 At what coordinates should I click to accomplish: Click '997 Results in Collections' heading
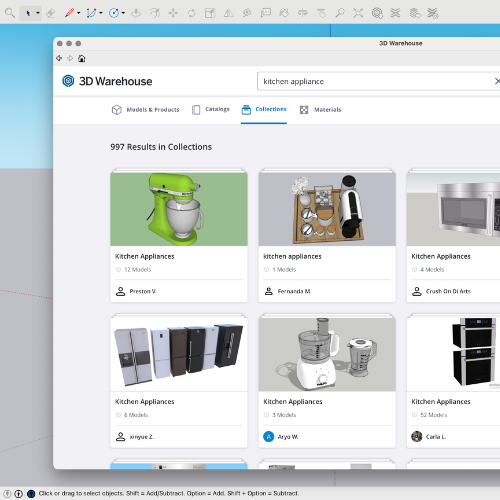tap(161, 147)
